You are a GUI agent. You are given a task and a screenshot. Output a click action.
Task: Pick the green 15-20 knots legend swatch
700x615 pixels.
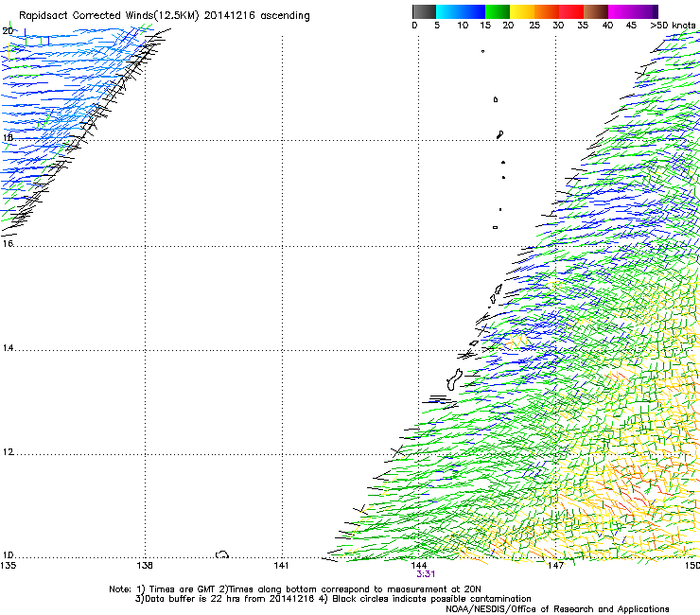(x=498, y=11)
